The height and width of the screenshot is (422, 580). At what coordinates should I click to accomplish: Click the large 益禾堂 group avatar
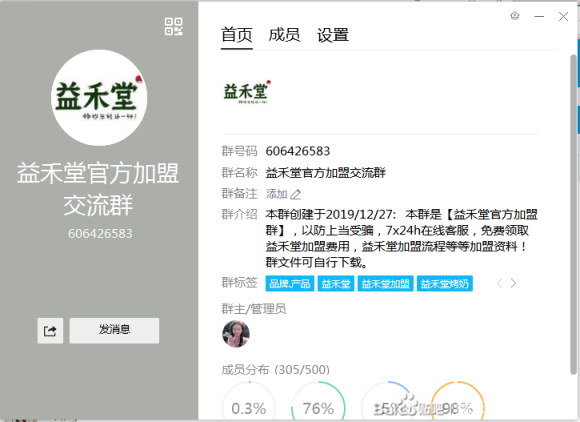pyautogui.click(x=99, y=98)
